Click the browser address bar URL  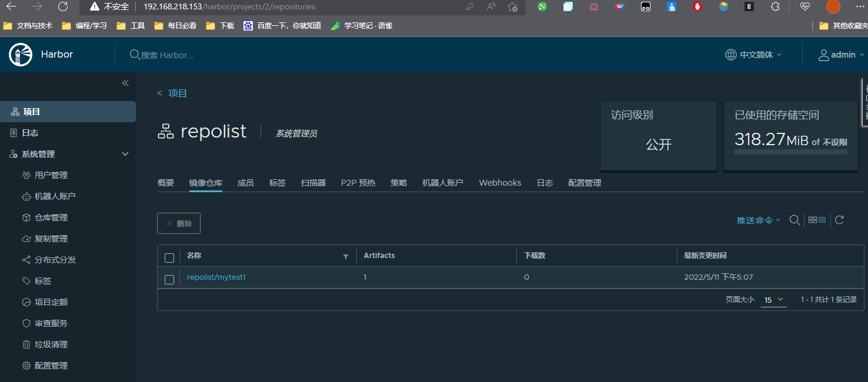coord(229,6)
